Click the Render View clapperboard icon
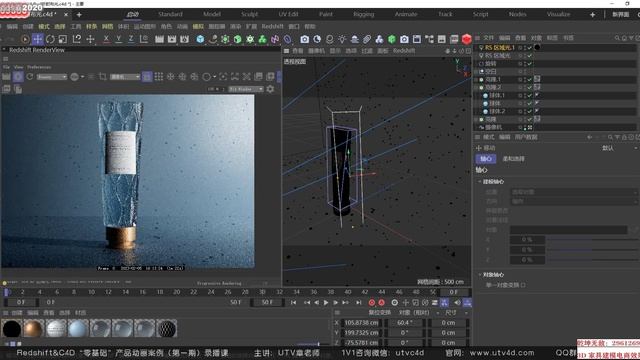 pos(159,39)
